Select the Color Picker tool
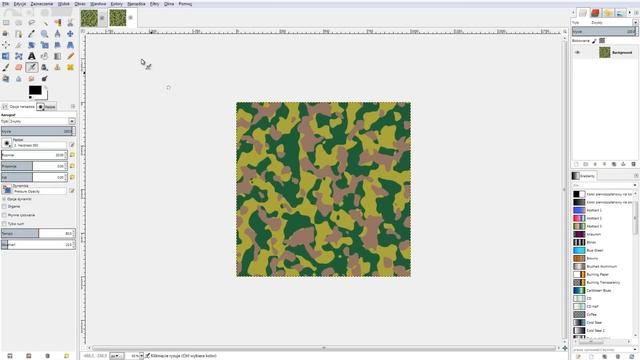Image resolution: width=640 pixels, height=360 pixels. (31, 33)
